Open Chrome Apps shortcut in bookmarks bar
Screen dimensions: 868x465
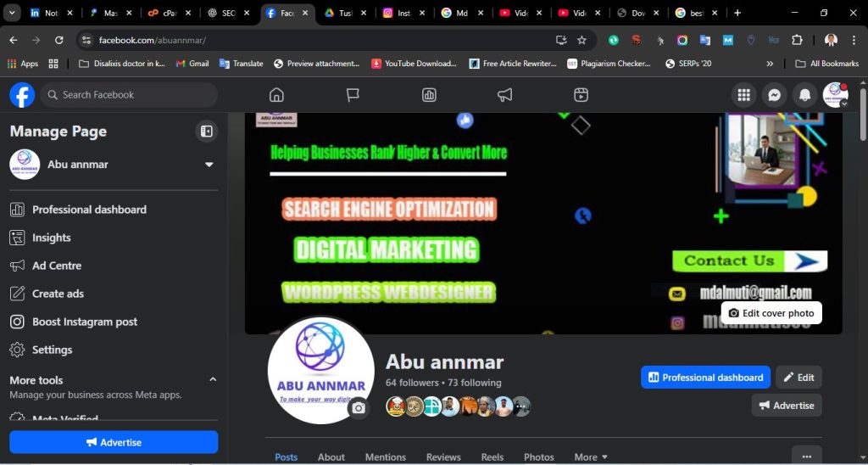click(x=23, y=64)
